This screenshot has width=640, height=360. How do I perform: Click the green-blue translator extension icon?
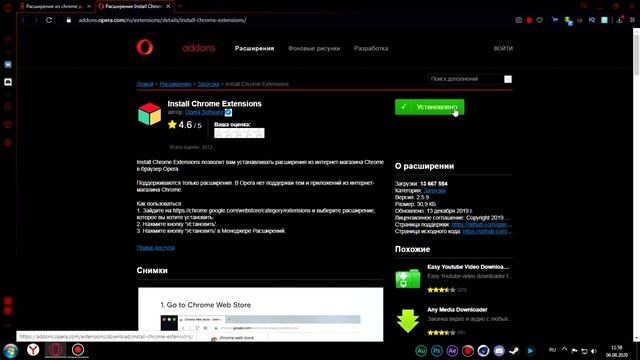pyautogui.click(x=568, y=20)
